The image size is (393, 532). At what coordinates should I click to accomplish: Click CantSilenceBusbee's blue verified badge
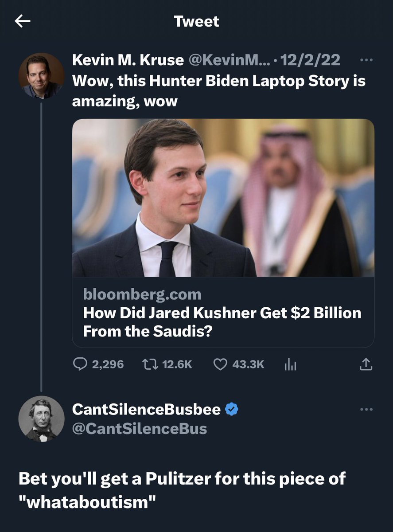[232, 410]
